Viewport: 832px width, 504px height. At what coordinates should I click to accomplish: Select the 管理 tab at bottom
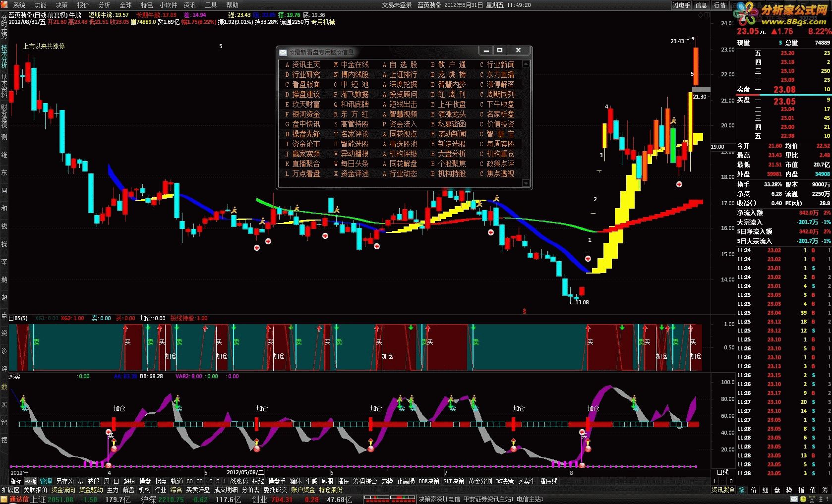[46, 481]
